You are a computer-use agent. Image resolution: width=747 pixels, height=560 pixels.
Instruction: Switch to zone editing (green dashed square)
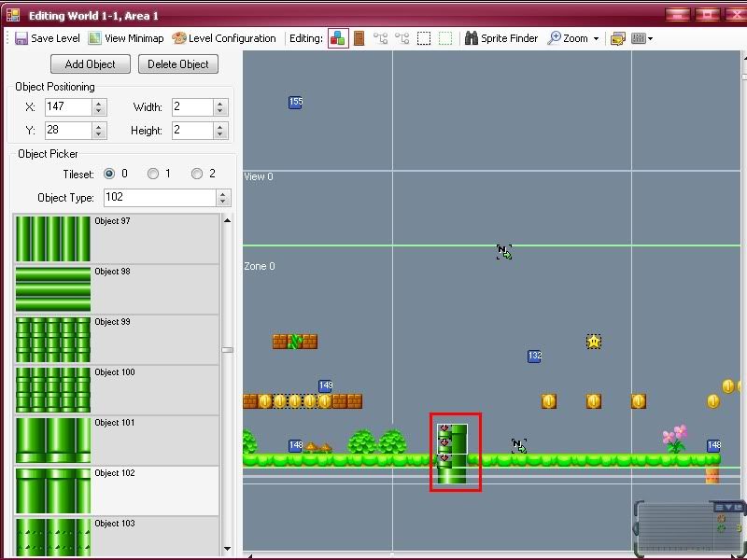click(445, 38)
